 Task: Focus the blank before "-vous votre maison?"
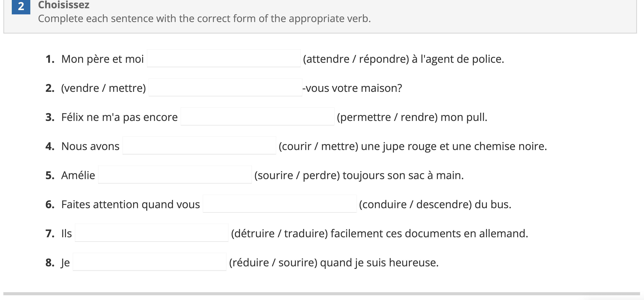tap(225, 88)
